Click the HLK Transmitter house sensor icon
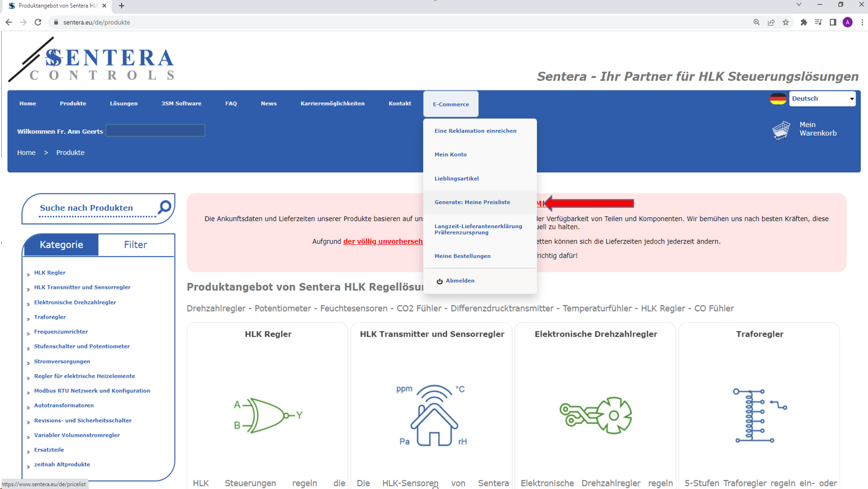 click(x=433, y=415)
